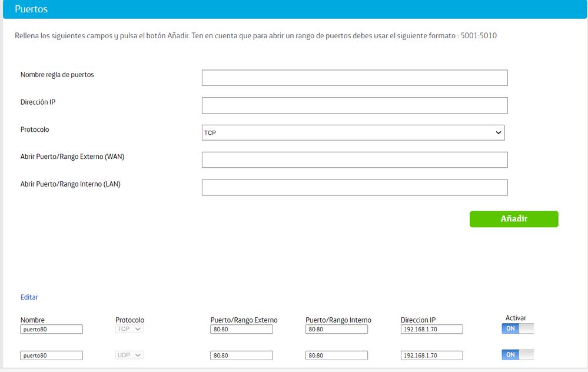Open the Protocolo dropdown showing TCP
Screen dimensions: 588x372
coord(353,133)
